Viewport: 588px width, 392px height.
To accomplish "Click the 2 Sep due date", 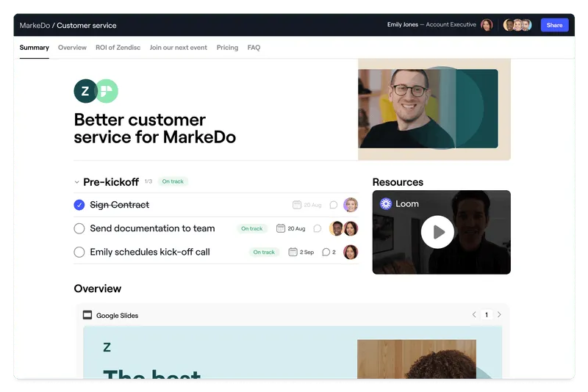I will [306, 252].
